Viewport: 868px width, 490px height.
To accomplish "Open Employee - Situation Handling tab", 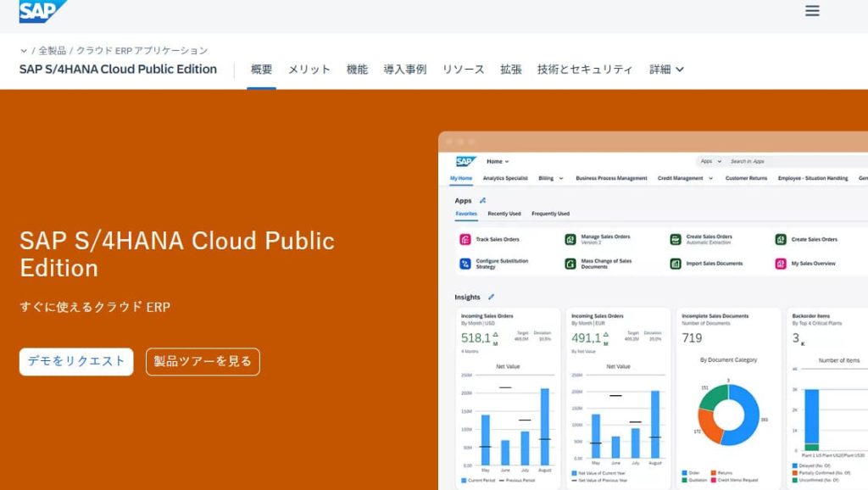I will click(x=813, y=178).
